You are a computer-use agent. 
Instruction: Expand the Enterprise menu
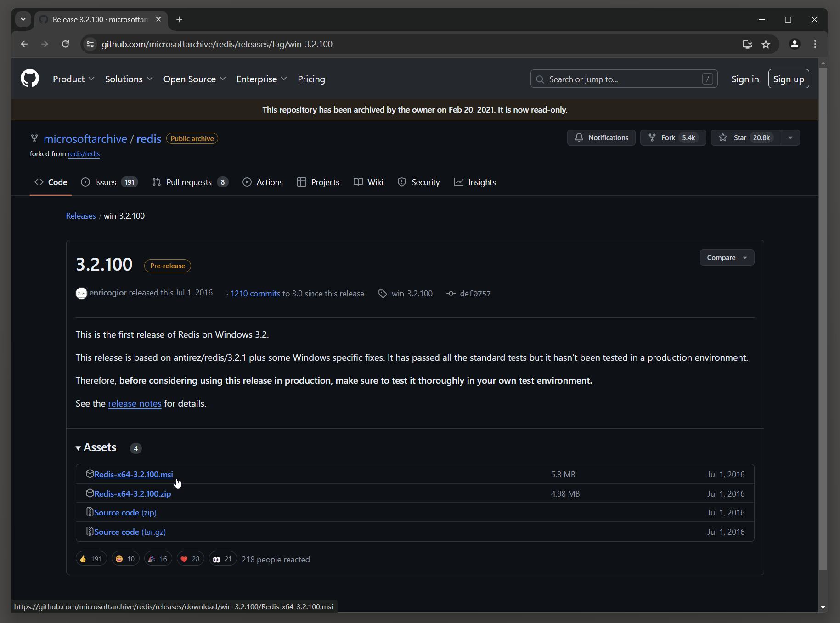(261, 79)
